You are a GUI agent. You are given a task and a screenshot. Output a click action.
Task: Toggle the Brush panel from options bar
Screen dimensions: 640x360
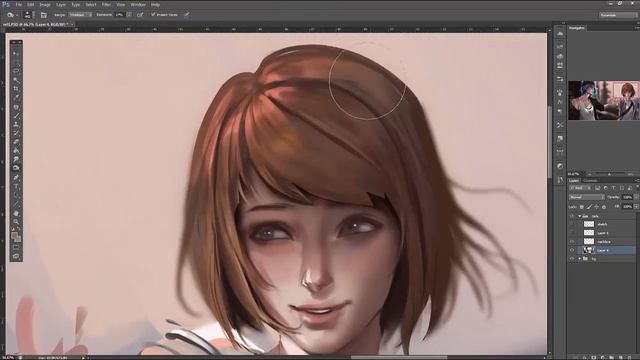[x=44, y=15]
